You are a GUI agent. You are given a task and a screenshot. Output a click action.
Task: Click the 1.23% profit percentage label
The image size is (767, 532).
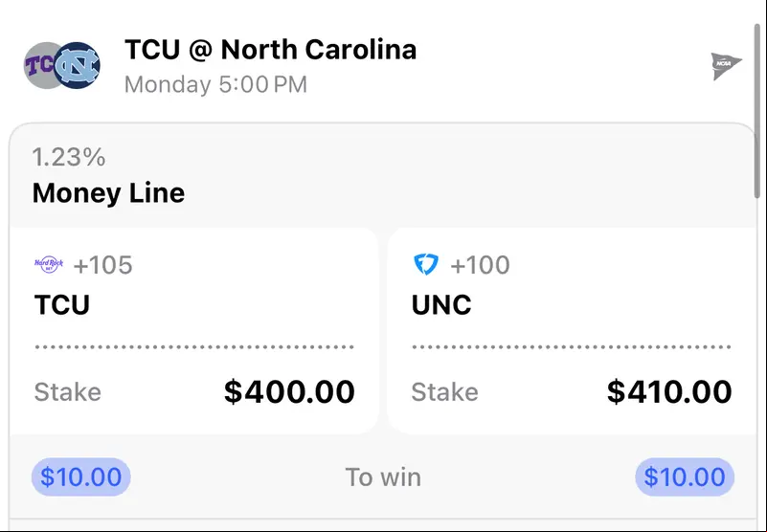[69, 158]
